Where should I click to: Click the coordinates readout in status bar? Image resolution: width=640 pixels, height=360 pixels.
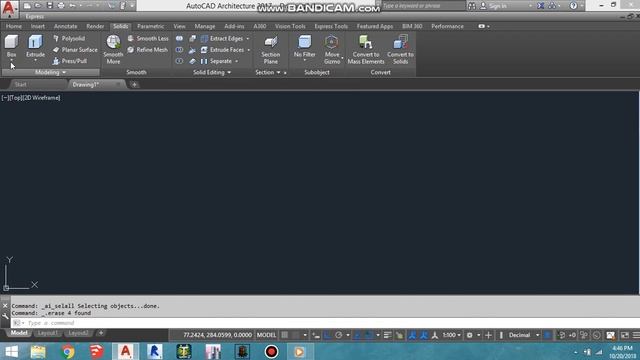(217, 335)
